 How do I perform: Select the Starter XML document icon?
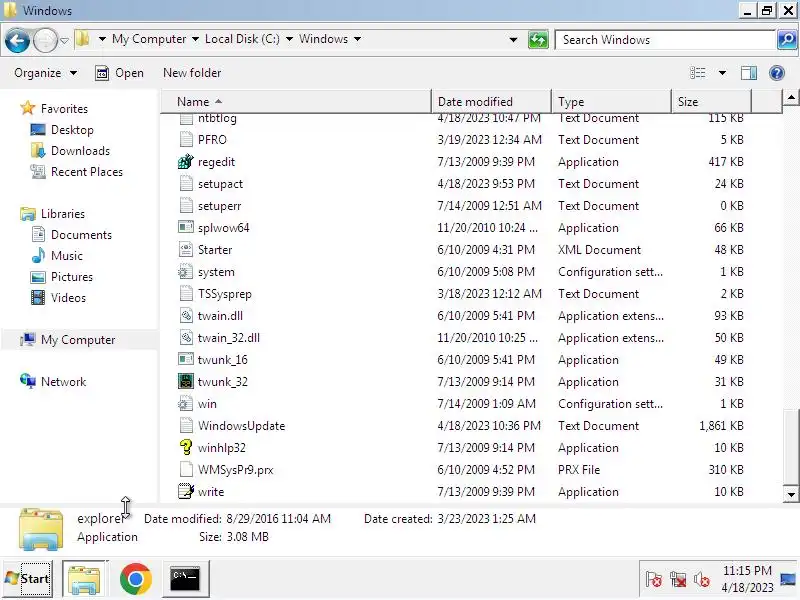186,249
